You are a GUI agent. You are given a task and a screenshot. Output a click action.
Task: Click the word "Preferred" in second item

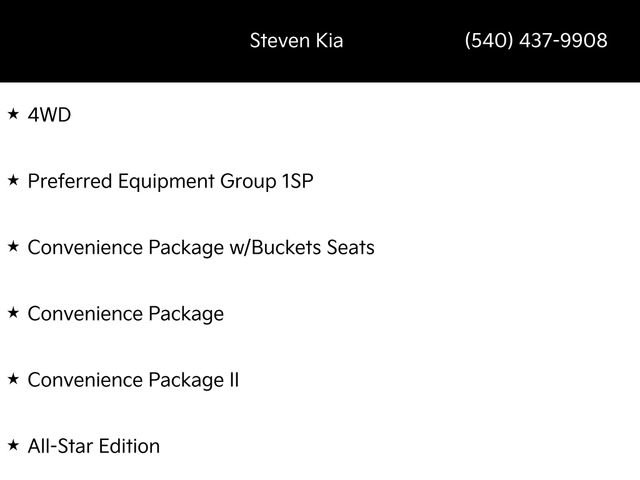(70, 181)
